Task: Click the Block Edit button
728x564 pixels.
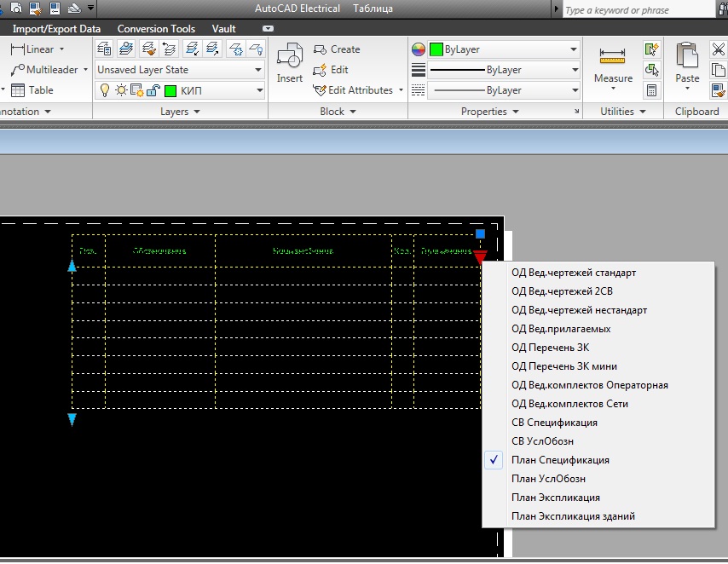Action: (331, 70)
